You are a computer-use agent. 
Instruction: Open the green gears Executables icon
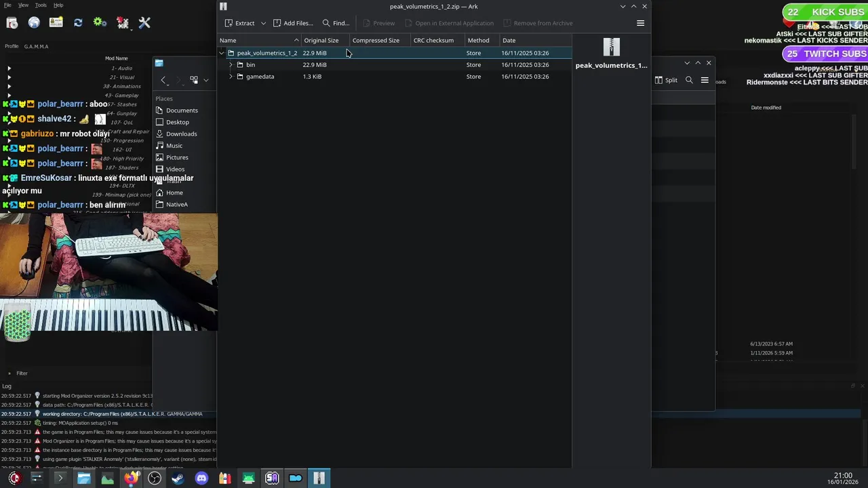[100, 22]
